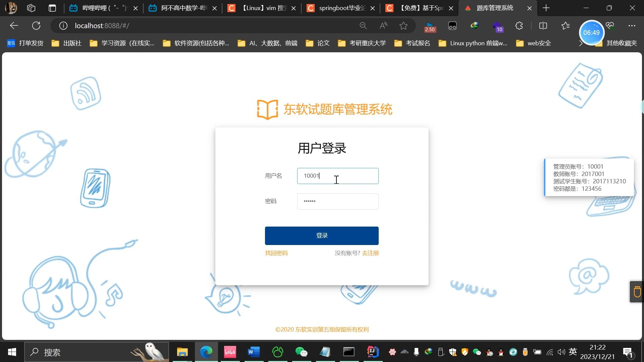
Task: Open the IDM extension with green globe icon
Action: pos(474,26)
